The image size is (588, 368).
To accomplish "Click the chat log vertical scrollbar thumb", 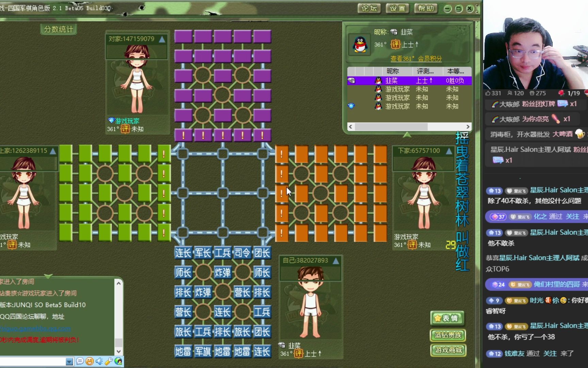I will coord(118,342).
